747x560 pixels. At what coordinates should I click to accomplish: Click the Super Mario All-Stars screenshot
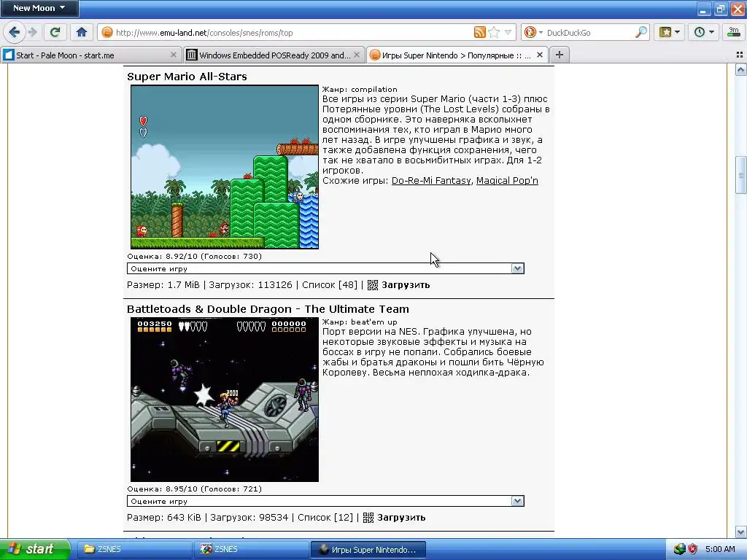pos(225,167)
